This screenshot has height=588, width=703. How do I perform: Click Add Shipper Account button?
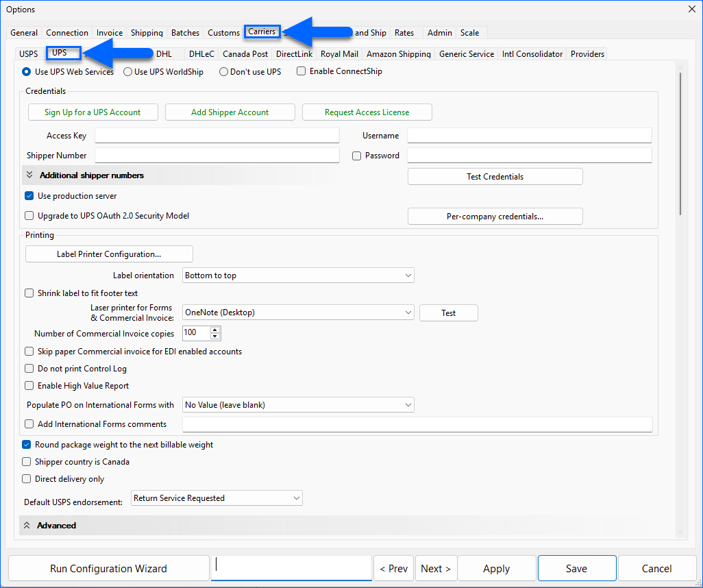(230, 112)
